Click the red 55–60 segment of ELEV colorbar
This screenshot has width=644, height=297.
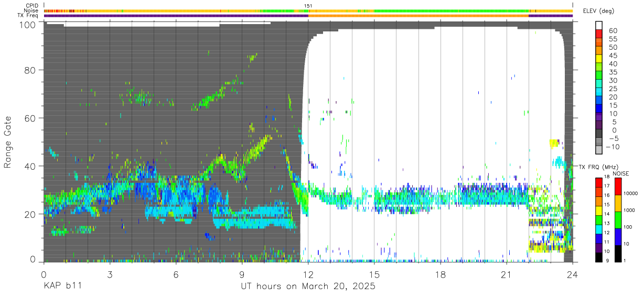pyautogui.click(x=599, y=34)
